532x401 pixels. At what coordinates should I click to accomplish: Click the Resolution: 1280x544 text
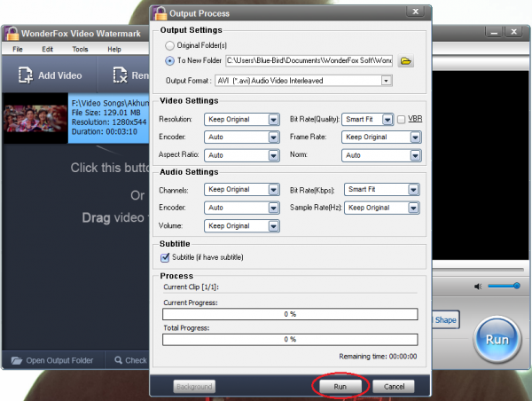pyautogui.click(x=109, y=122)
